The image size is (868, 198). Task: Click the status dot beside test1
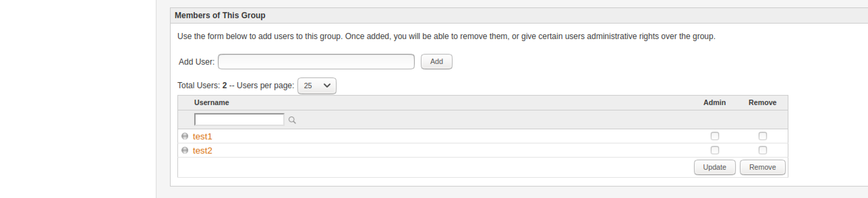(x=185, y=136)
